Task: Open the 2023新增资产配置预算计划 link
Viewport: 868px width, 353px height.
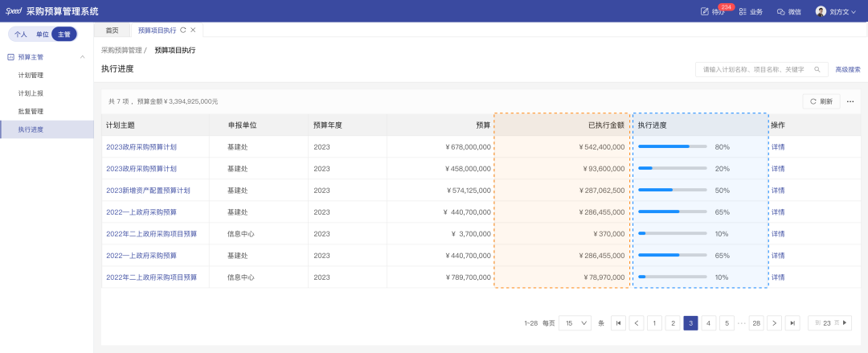Action: tap(149, 190)
